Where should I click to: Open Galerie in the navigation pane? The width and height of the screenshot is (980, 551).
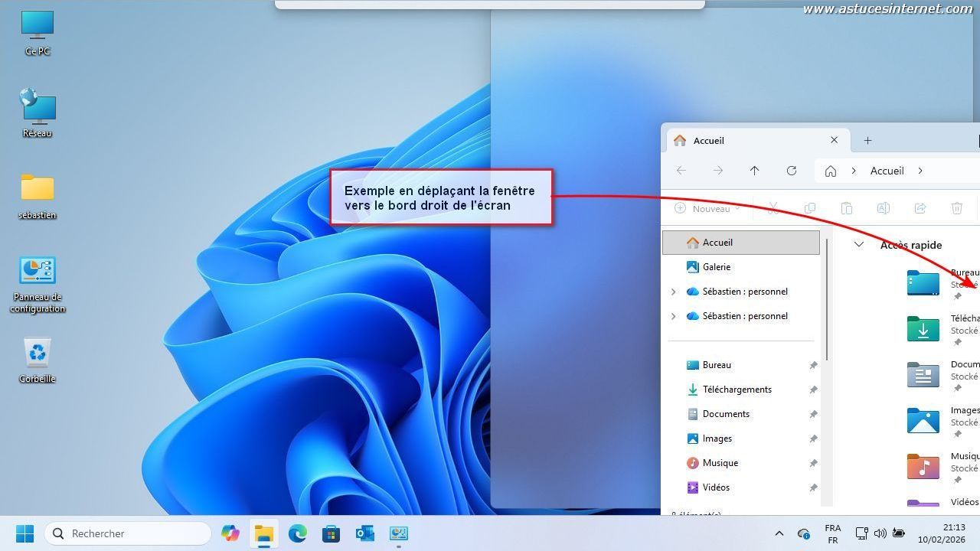tap(716, 267)
